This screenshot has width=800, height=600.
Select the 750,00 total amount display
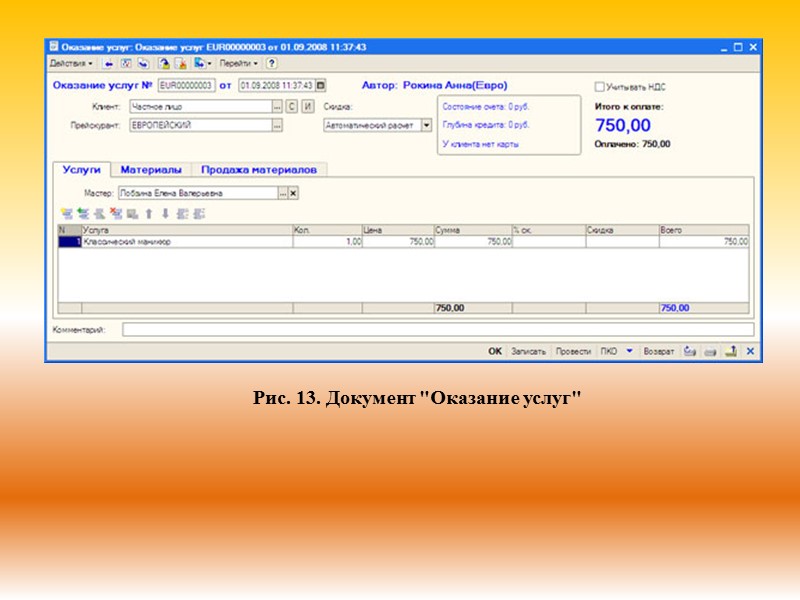click(623, 125)
